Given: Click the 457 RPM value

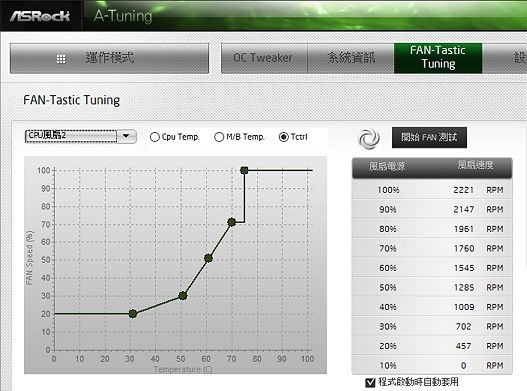Looking at the screenshot, I should [463, 346].
